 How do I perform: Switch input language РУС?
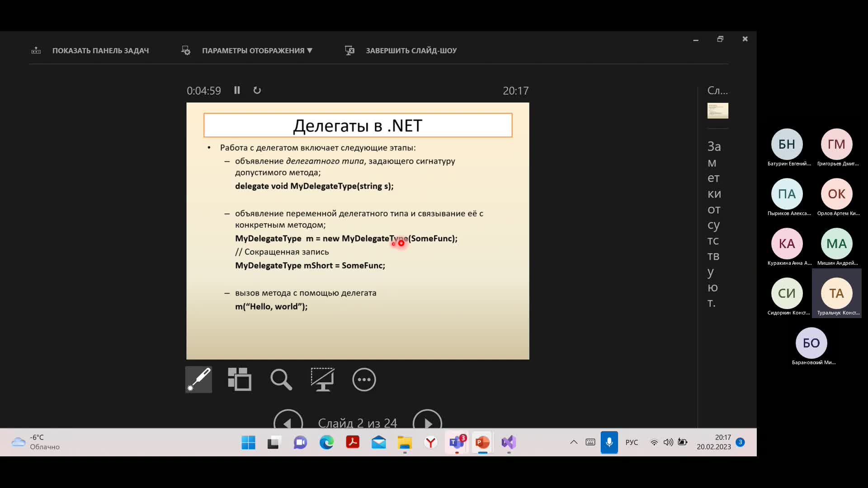coord(632,442)
